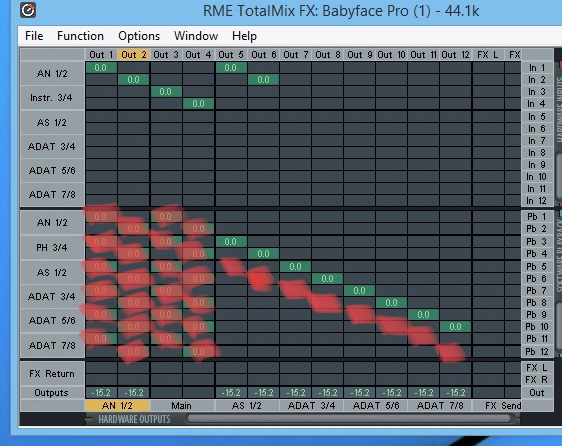Open the File menu

point(34,36)
